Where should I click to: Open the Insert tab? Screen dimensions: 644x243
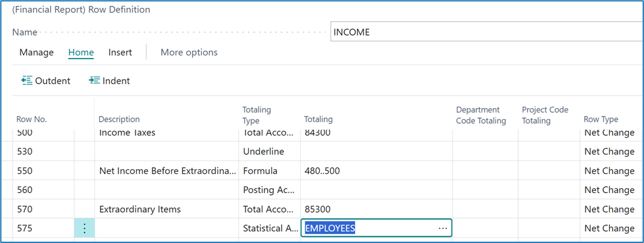[120, 53]
